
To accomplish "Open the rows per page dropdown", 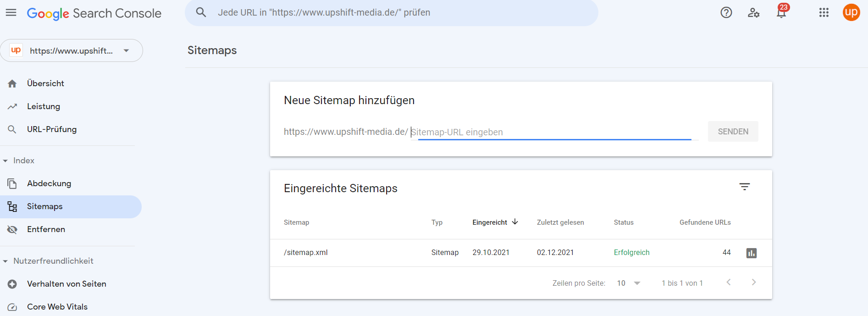I will [x=629, y=283].
